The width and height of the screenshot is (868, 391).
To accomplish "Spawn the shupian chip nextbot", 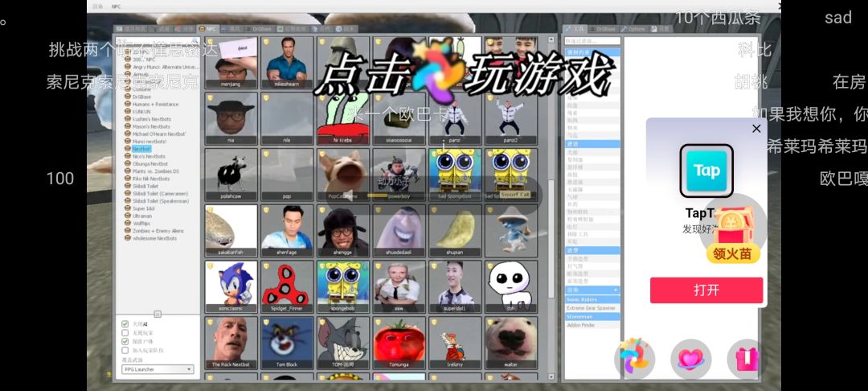I will point(454,231).
